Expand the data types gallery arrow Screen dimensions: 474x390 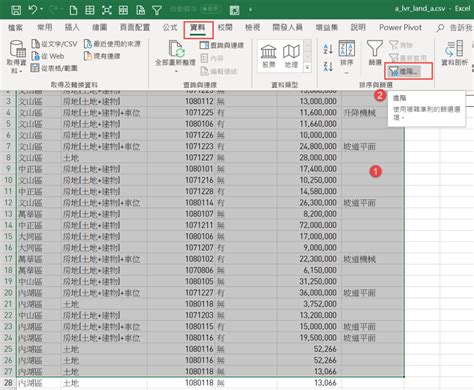[x=307, y=68]
